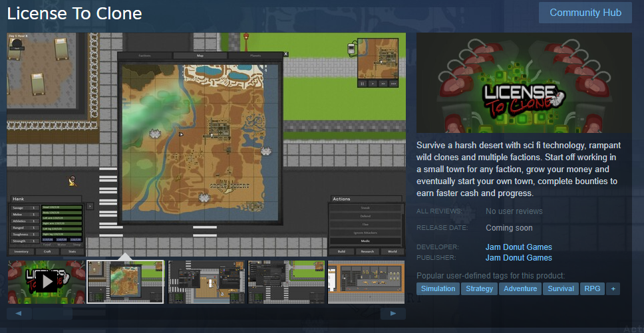Select the desert map screenshot thumbnail

coord(125,282)
